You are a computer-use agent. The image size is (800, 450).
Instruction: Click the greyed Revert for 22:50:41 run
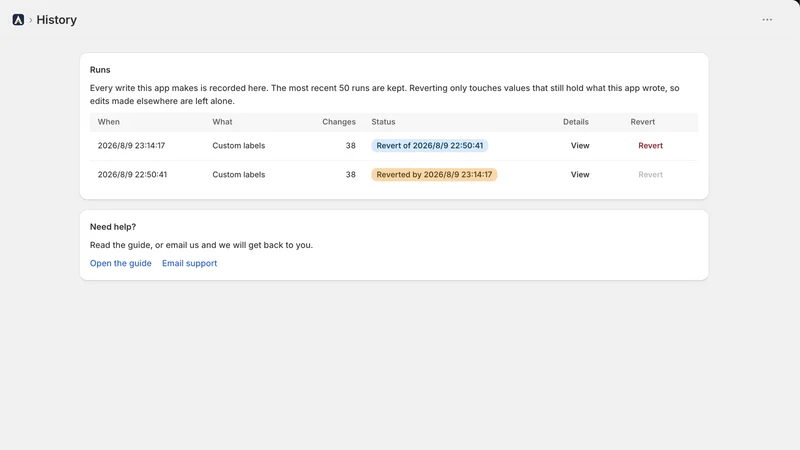click(650, 174)
